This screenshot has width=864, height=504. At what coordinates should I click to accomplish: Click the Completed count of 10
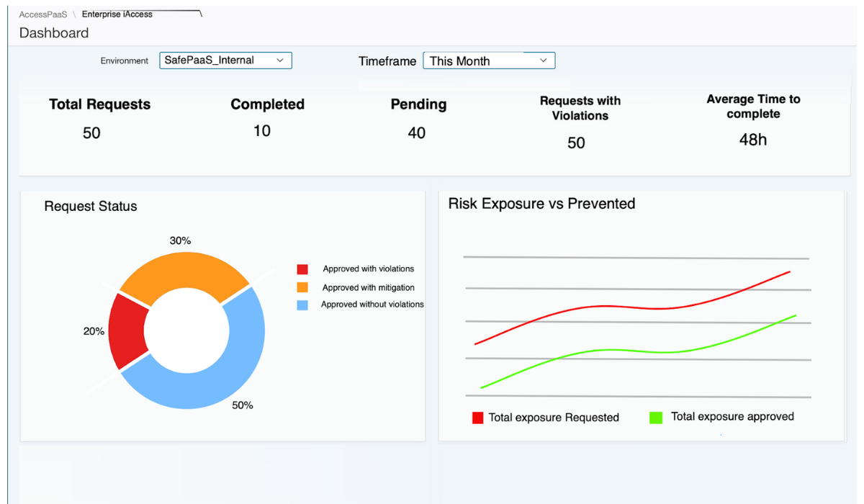pyautogui.click(x=262, y=131)
